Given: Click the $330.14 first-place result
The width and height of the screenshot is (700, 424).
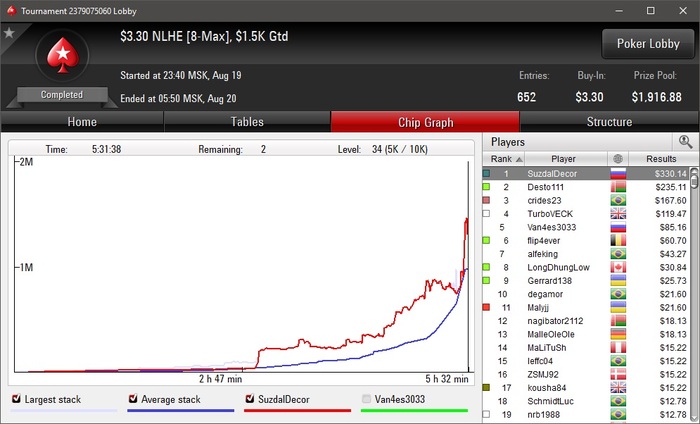Looking at the screenshot, I should pyautogui.click(x=671, y=174).
